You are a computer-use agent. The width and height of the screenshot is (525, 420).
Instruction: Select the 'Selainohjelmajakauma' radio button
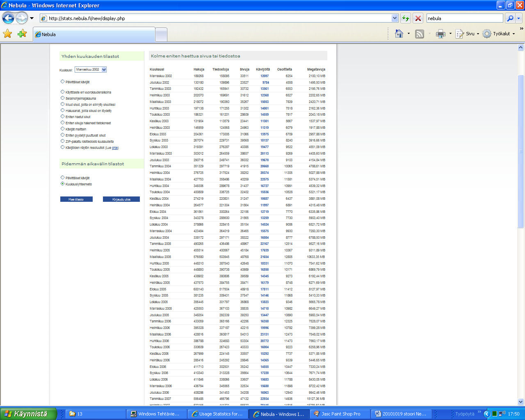pos(62,98)
